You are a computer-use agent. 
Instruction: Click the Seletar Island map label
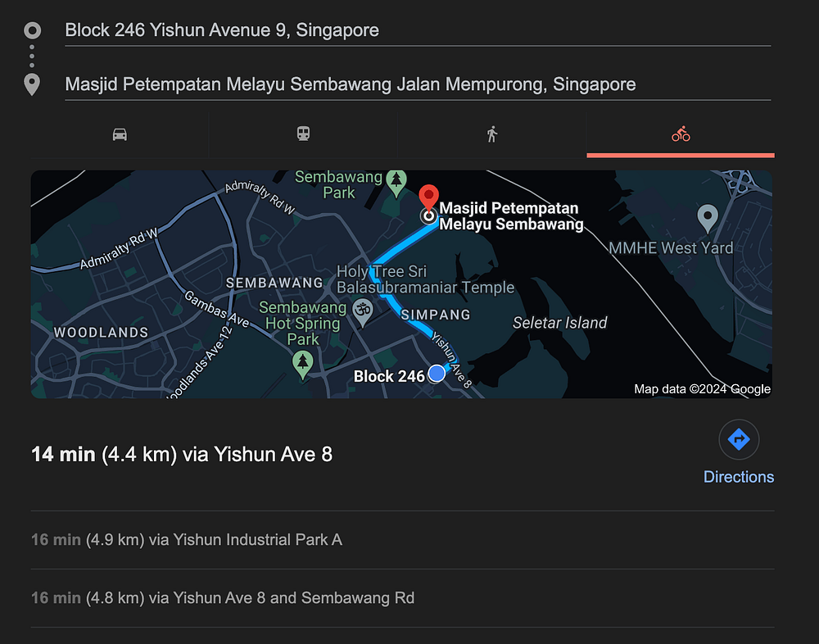(x=559, y=323)
